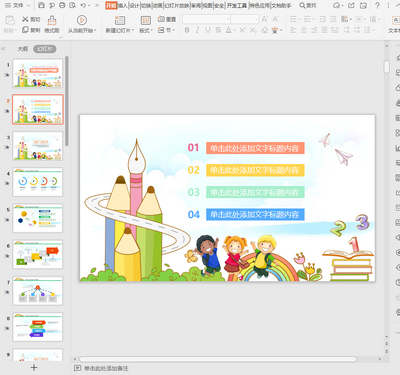The width and height of the screenshot is (400, 375).
Task: Toggle Bold formatting
Action: click(x=187, y=30)
